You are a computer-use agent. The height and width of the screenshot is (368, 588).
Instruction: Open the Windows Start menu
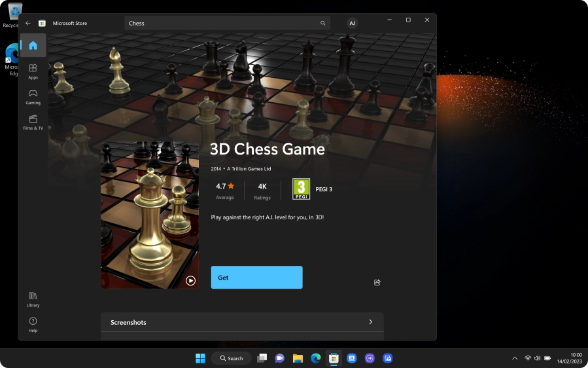pyautogui.click(x=200, y=358)
